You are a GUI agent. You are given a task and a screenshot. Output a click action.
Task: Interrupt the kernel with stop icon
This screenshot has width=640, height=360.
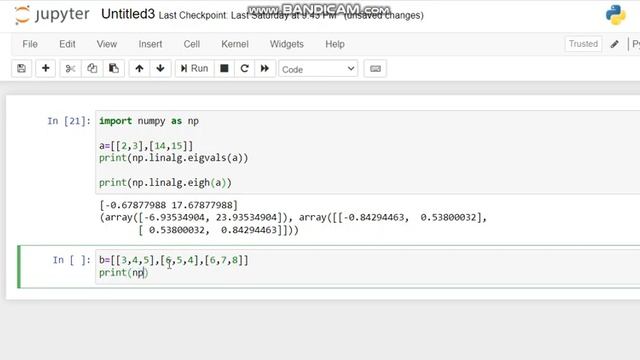click(x=224, y=69)
